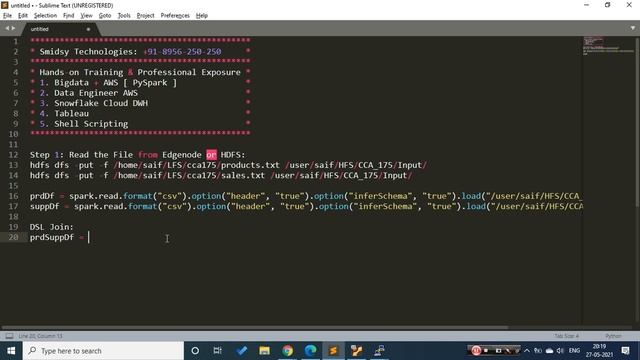
Task: Click the Sublime Text taskbar icon
Action: pyautogui.click(x=333, y=351)
